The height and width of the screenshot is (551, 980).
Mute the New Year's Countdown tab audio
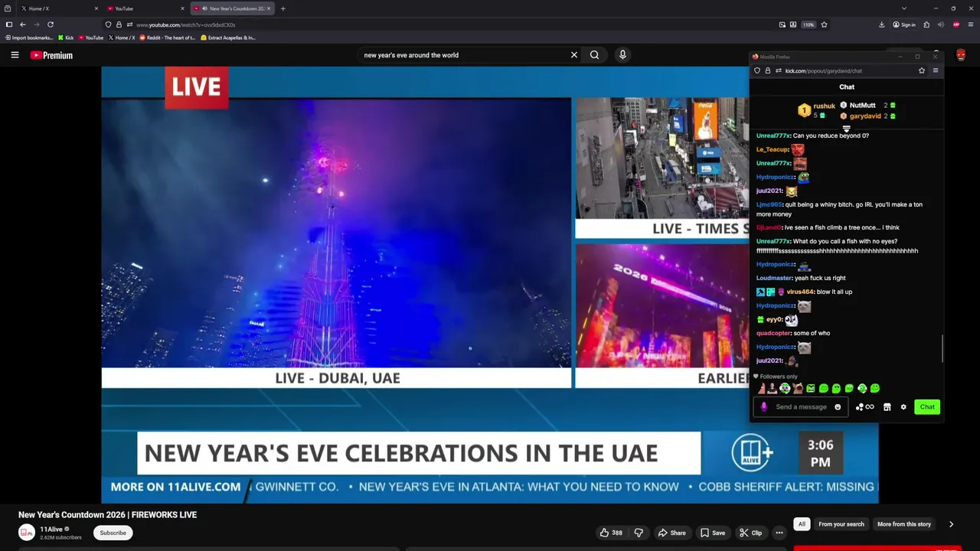[x=204, y=8]
